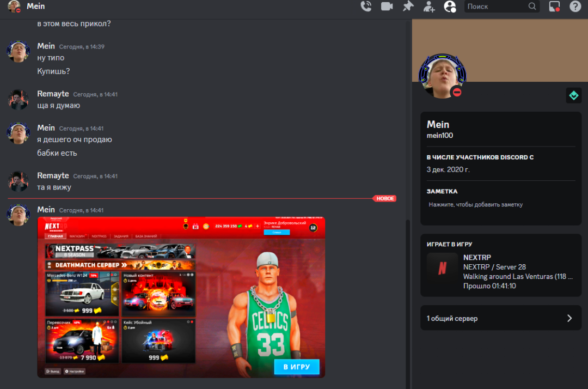Click the text NEXTRP / Server 28
The image size is (588, 389).
(x=494, y=267)
